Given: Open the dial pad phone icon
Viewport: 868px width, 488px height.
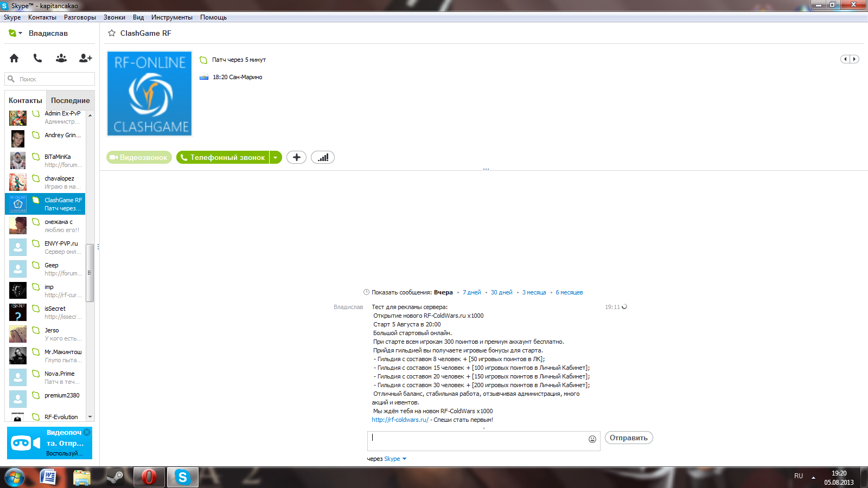Looking at the screenshot, I should click(x=37, y=58).
